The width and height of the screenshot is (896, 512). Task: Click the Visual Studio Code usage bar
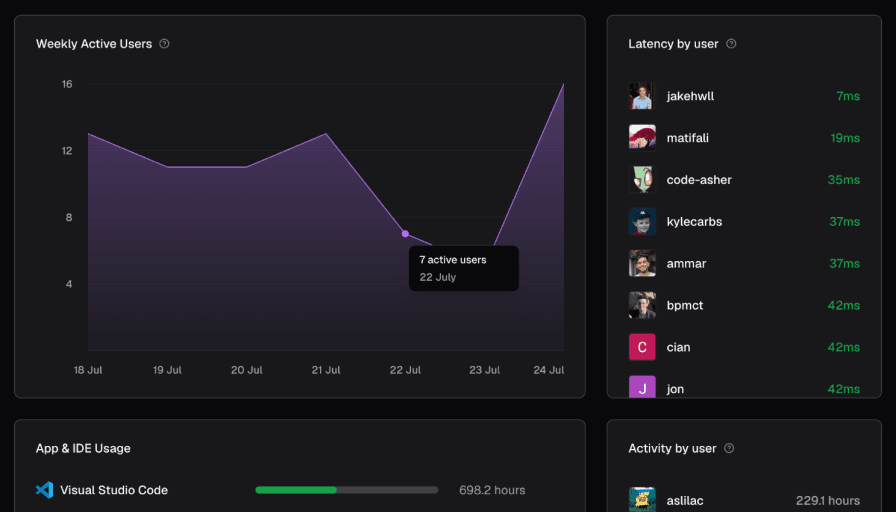347,490
